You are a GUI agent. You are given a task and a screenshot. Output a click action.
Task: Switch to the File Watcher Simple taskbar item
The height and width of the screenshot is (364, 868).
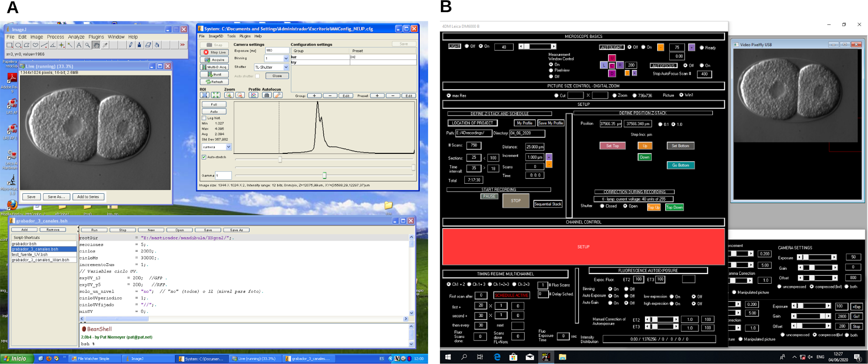(x=94, y=359)
